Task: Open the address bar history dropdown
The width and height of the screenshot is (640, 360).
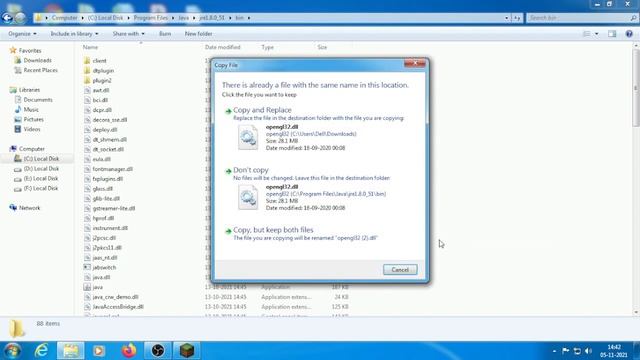Action: 507,18
